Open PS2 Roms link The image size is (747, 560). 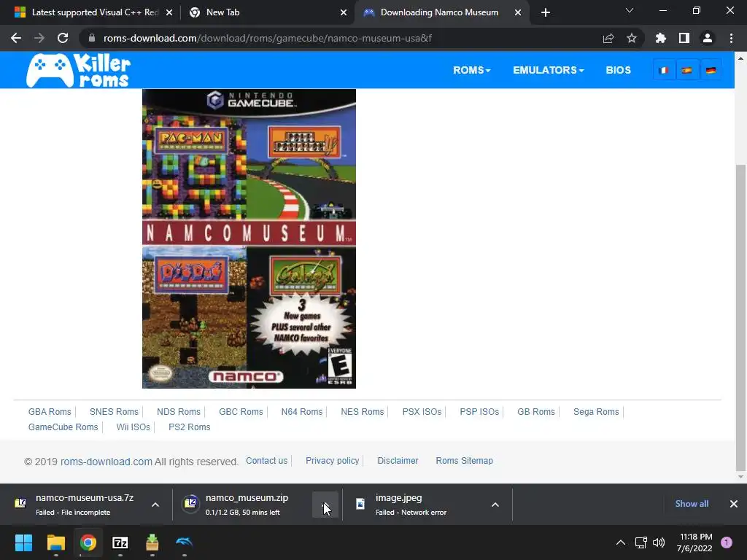point(190,427)
